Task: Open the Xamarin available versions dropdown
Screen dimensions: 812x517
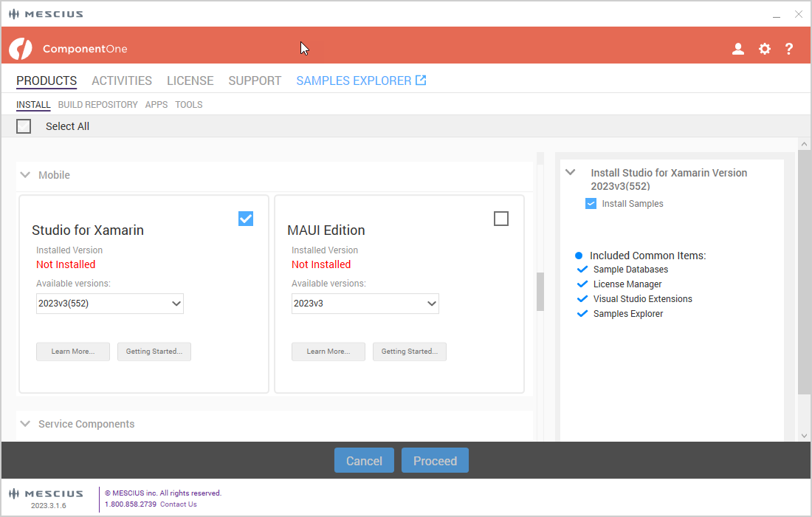Action: click(110, 304)
